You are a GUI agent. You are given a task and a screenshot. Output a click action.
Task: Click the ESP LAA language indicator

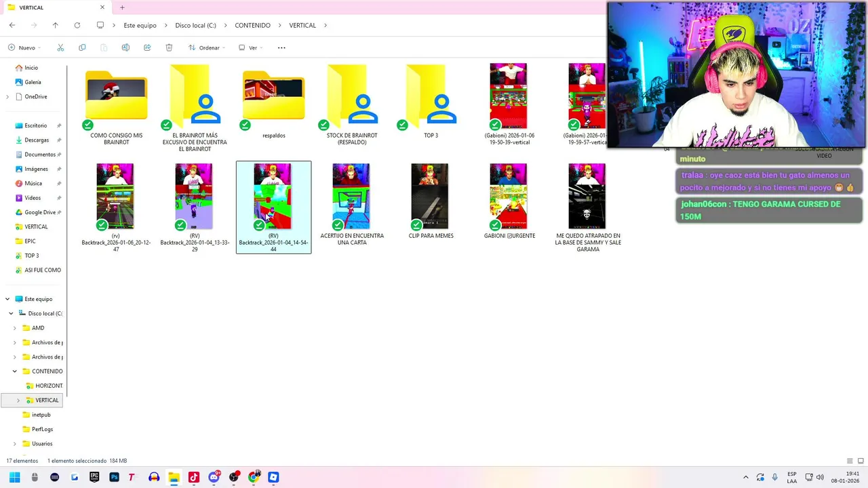pos(792,477)
